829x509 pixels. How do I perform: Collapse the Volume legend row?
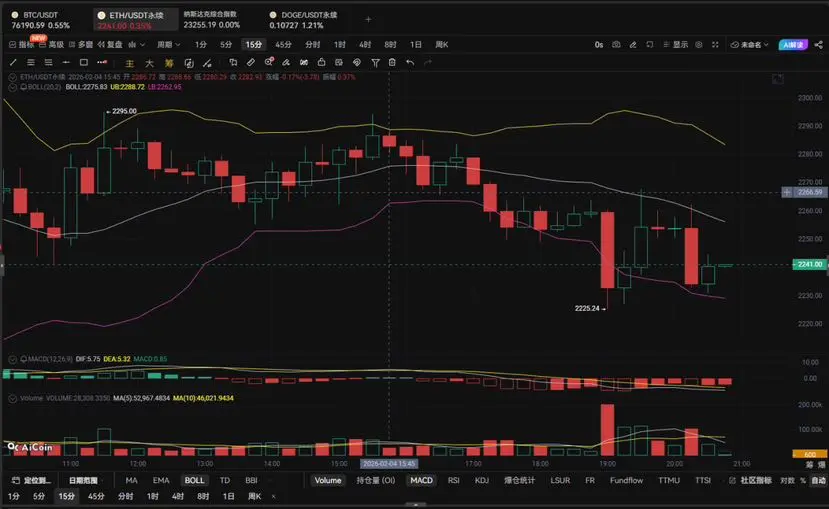[x=13, y=398]
